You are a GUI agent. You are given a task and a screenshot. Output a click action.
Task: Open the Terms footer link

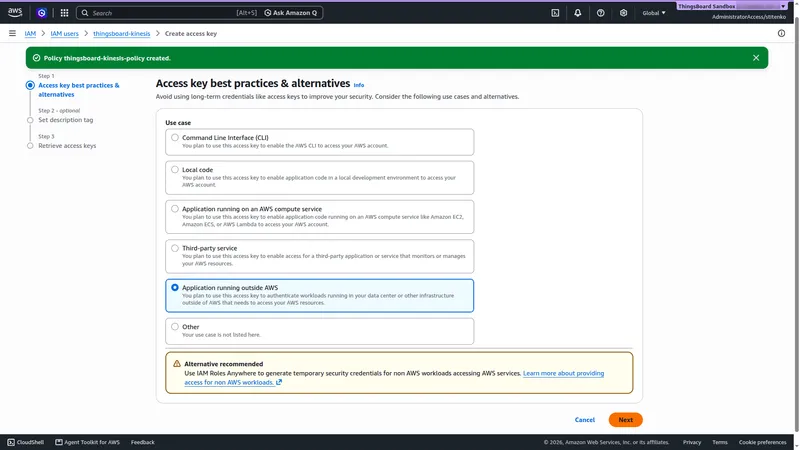tap(720, 442)
